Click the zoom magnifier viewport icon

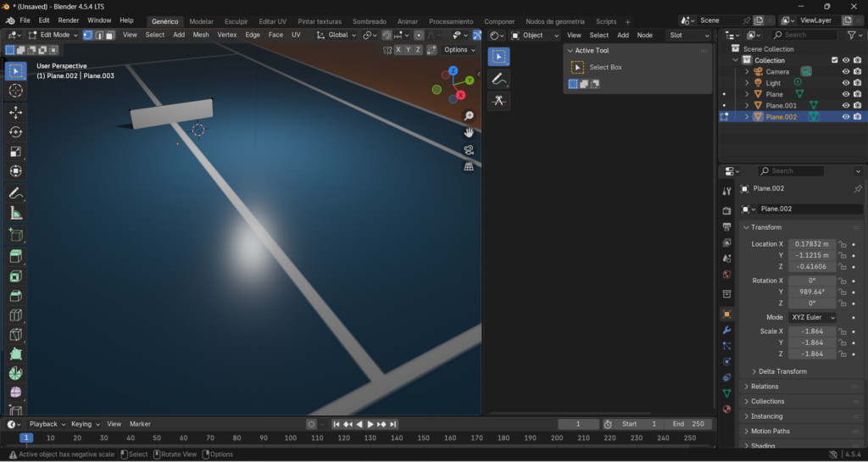(469, 116)
